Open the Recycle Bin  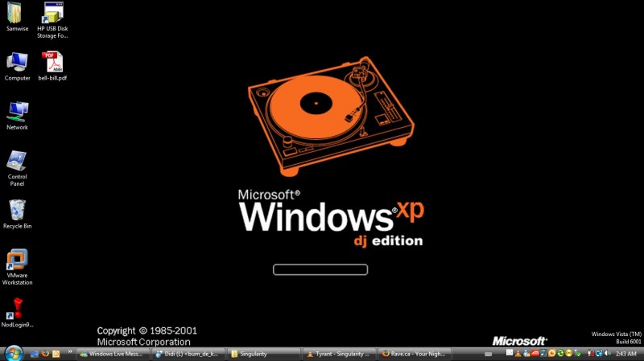(x=17, y=215)
